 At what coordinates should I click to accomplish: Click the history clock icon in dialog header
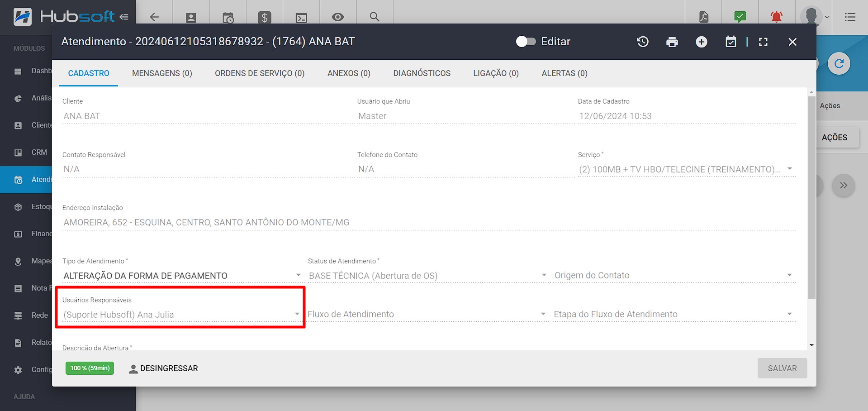pyautogui.click(x=643, y=42)
